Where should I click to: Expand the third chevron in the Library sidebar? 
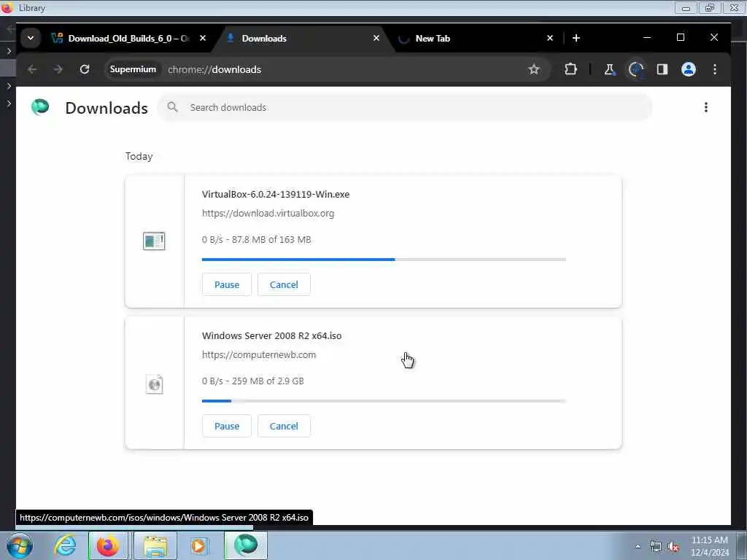(9, 104)
